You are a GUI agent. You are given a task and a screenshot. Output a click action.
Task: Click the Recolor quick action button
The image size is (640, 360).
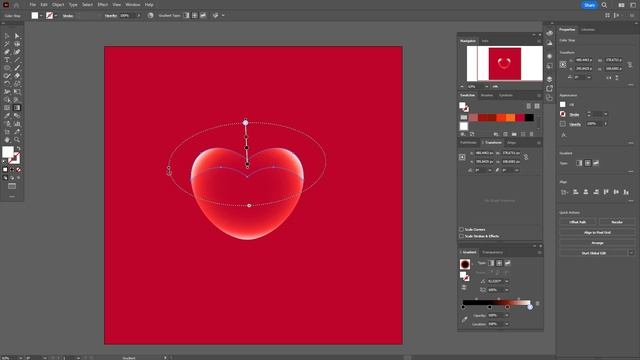pos(617,222)
